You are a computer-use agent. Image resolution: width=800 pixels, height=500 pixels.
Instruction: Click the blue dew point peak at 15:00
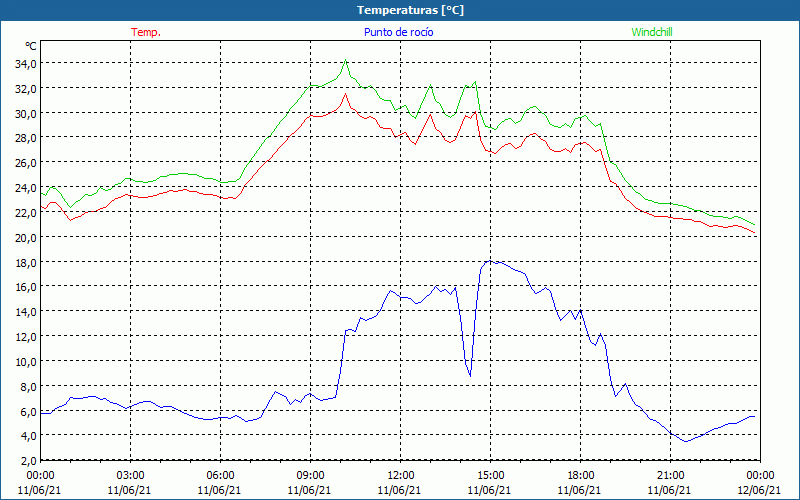pyautogui.click(x=490, y=261)
